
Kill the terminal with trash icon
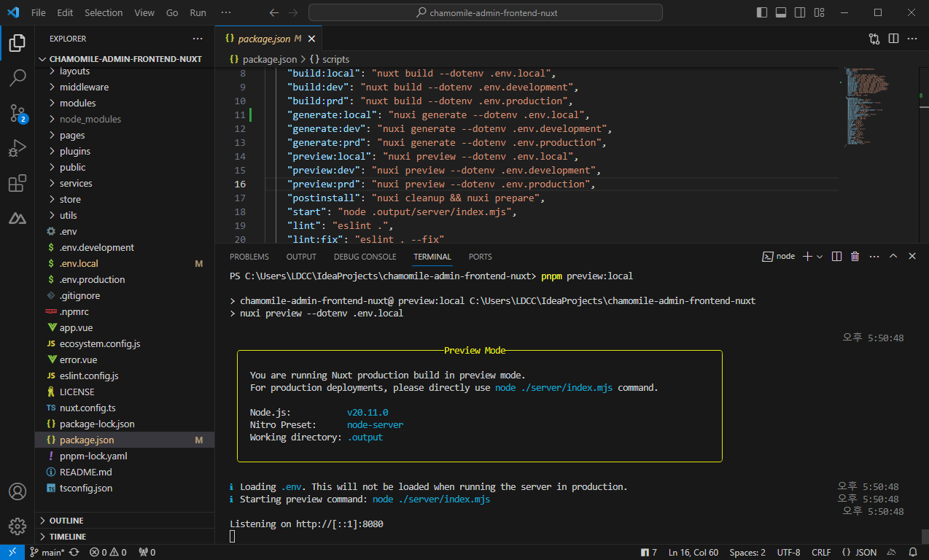pyautogui.click(x=855, y=256)
